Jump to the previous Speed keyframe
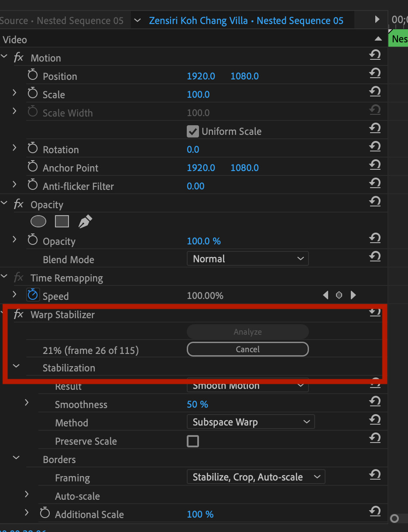 [326, 295]
